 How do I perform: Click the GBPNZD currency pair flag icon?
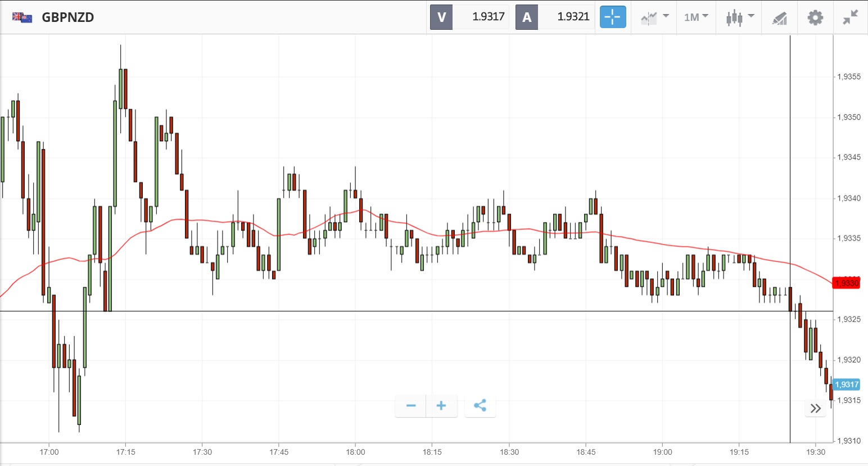22,17
